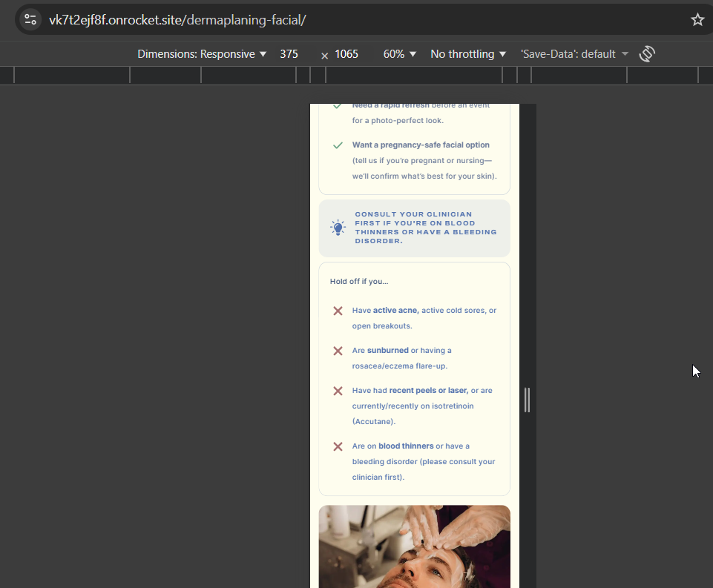Click the 'active acne' bold text
Screen dimensions: 713x588
[x=395, y=311]
